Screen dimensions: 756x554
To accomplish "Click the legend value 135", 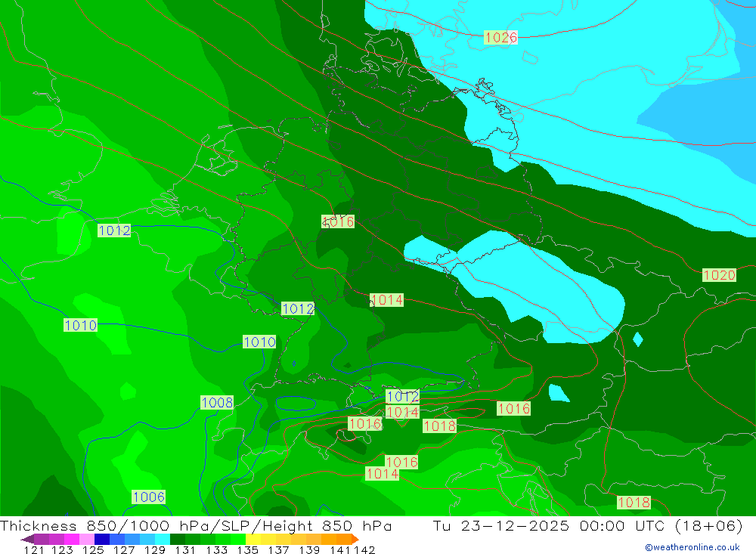I will [x=247, y=549].
